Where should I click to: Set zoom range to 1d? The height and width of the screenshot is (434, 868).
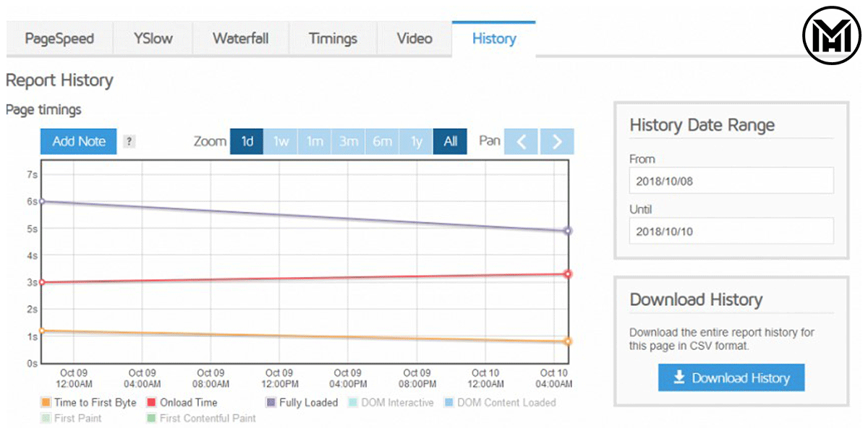[247, 142]
